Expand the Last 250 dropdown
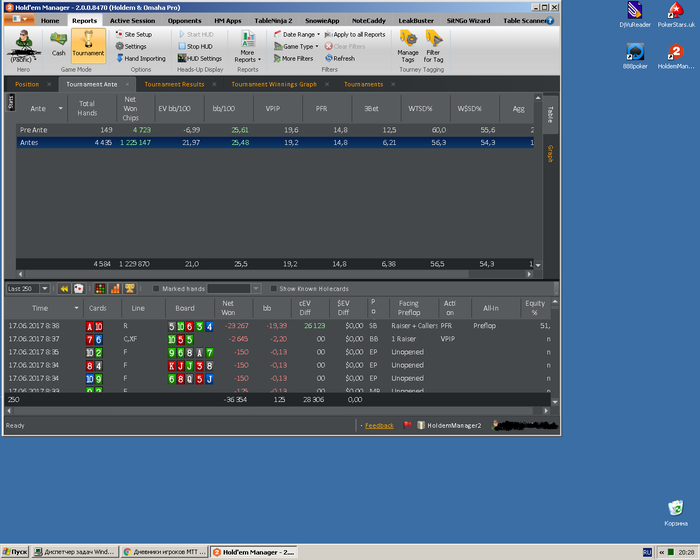Screen dimensions: 700x560 [45, 289]
